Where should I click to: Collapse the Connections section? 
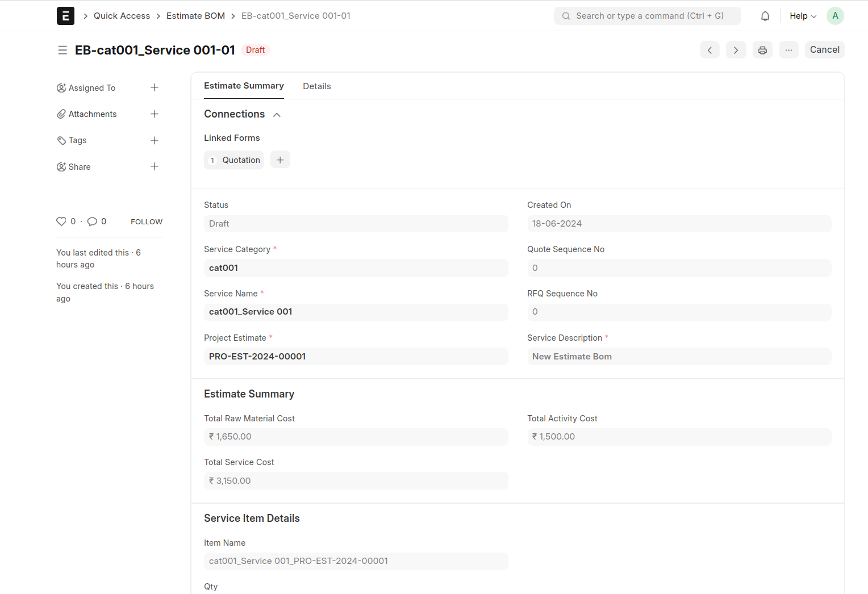tap(277, 115)
